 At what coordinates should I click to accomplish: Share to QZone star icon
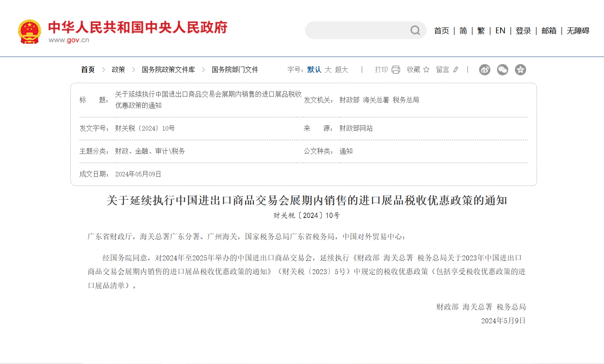(x=520, y=69)
